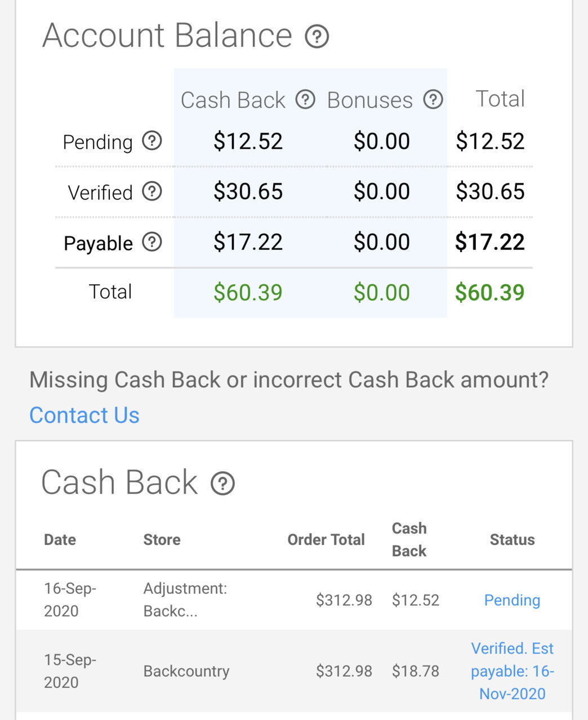
Task: Tap the 16-Sep-2020 date cell
Action: [x=70, y=600]
